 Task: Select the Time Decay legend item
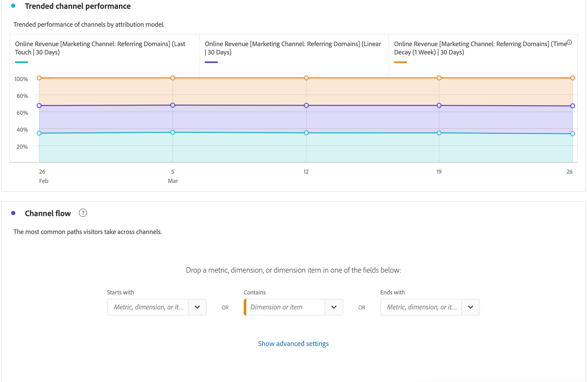[x=480, y=48]
